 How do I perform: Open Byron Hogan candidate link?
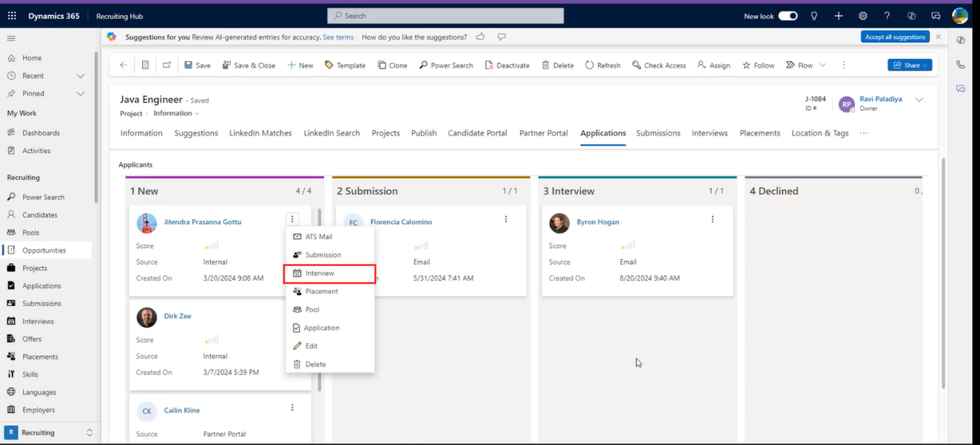pyautogui.click(x=598, y=222)
